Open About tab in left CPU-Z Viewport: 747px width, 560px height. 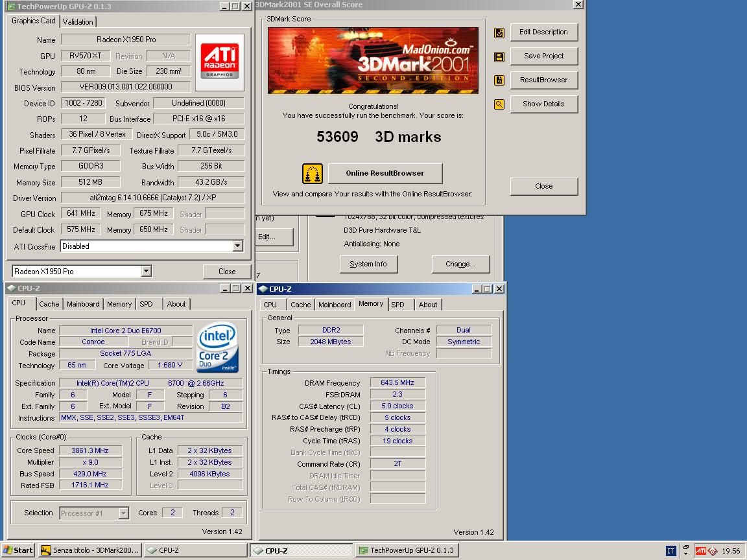[176, 304]
